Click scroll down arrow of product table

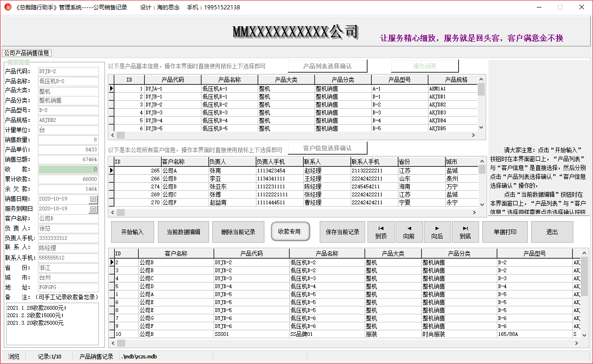point(481,126)
